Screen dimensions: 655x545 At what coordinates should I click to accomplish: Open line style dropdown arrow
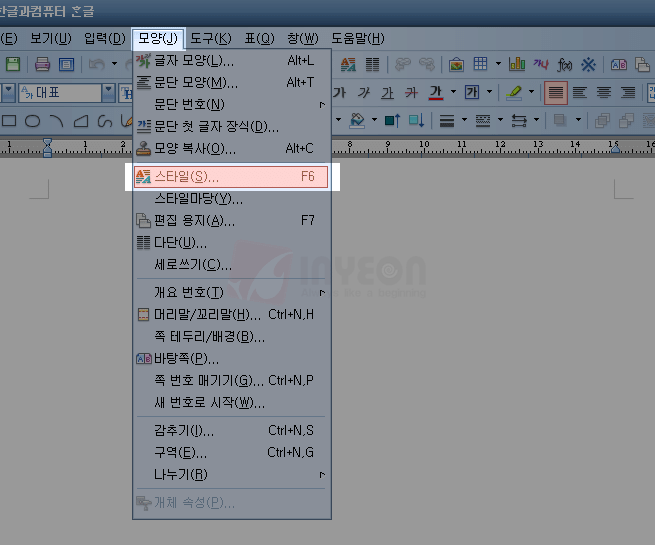pos(500,120)
